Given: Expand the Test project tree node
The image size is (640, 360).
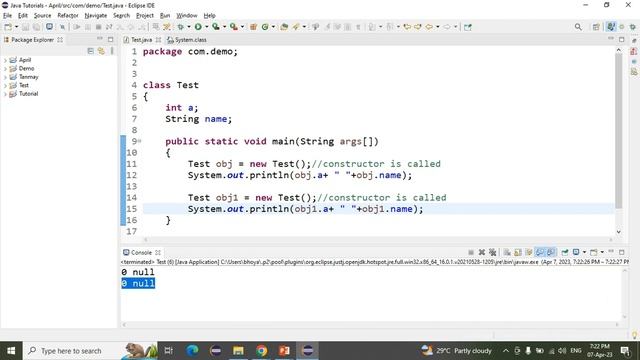Looking at the screenshot, I should coord(5,85).
